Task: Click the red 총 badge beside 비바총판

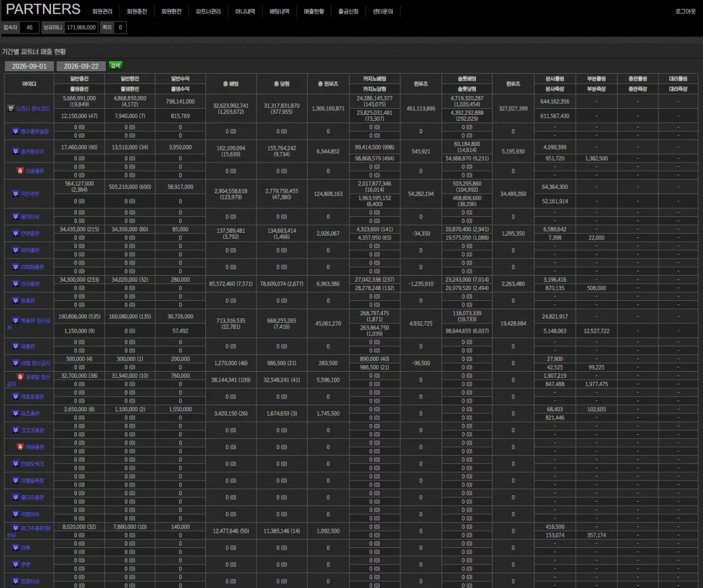Action: (x=20, y=447)
